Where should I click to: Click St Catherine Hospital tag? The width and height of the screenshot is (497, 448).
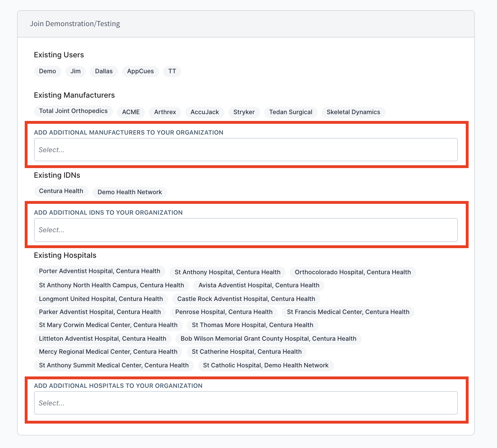pyautogui.click(x=247, y=352)
